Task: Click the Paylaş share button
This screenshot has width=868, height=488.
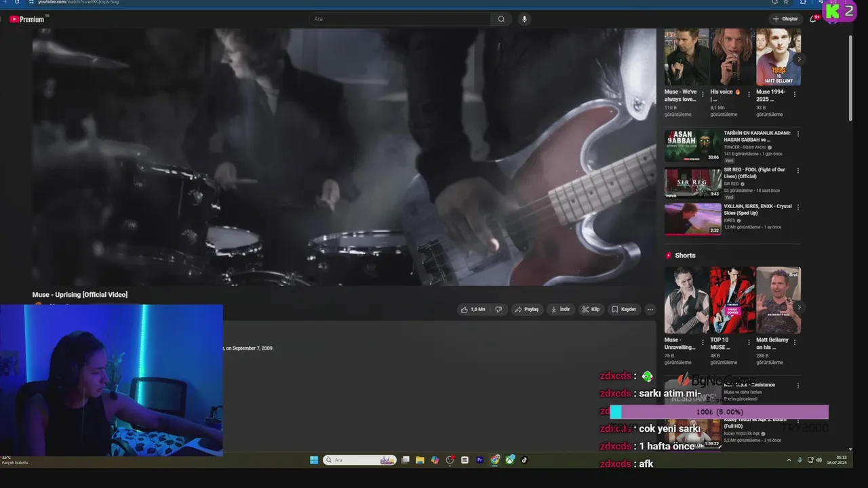Action: click(527, 309)
